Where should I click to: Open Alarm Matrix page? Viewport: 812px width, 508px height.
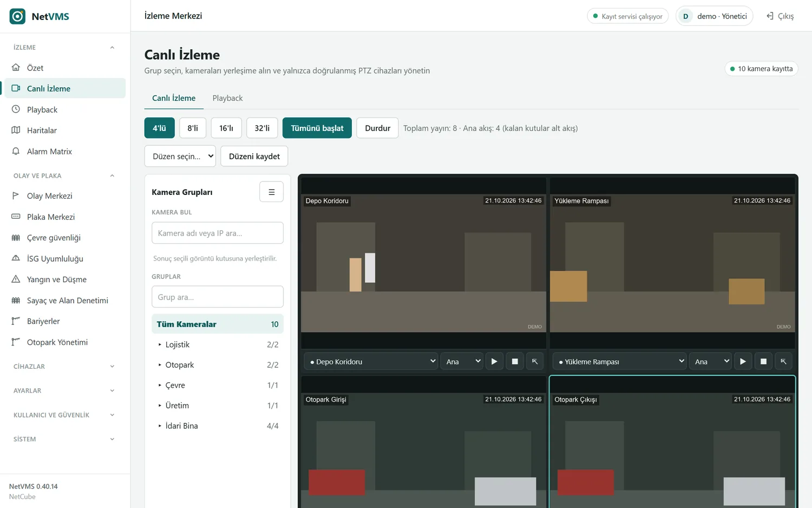coord(65,152)
